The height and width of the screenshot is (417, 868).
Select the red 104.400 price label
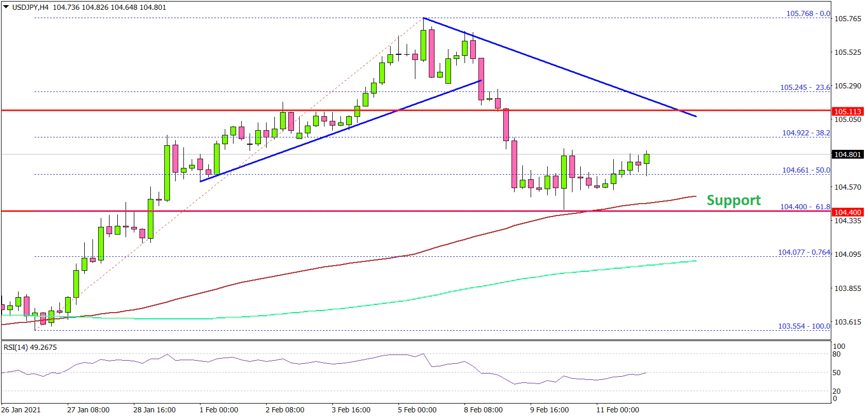pos(847,212)
